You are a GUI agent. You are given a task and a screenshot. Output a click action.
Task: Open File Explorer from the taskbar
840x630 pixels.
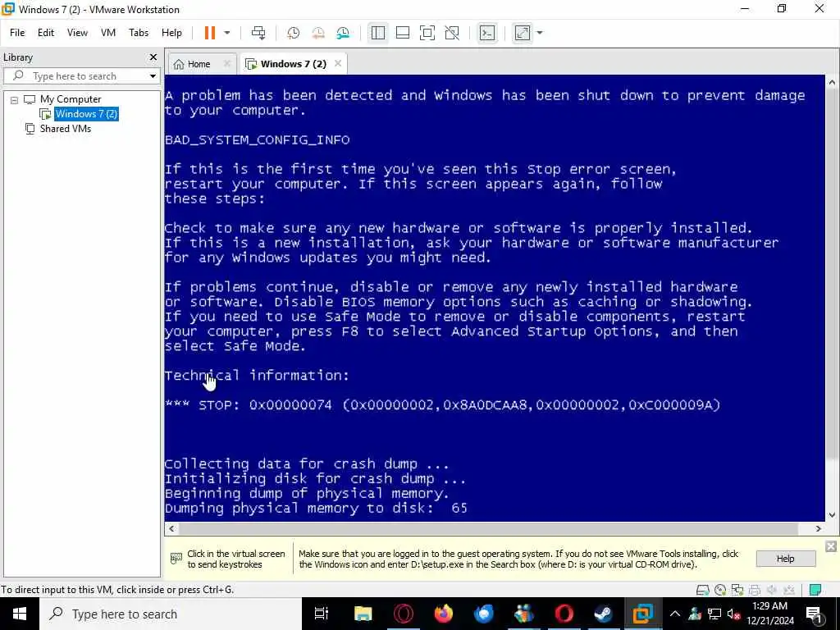[363, 614]
